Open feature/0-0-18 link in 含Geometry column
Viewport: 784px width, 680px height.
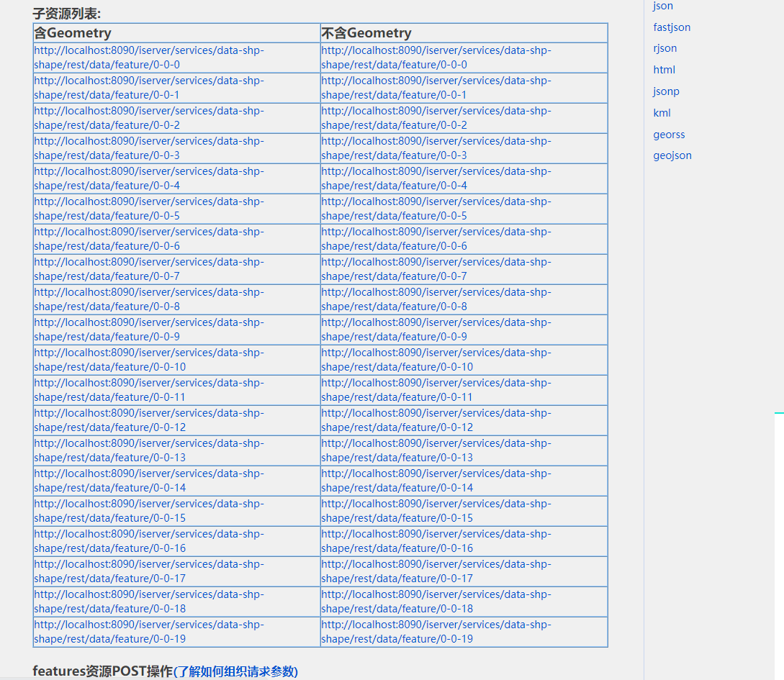point(149,602)
